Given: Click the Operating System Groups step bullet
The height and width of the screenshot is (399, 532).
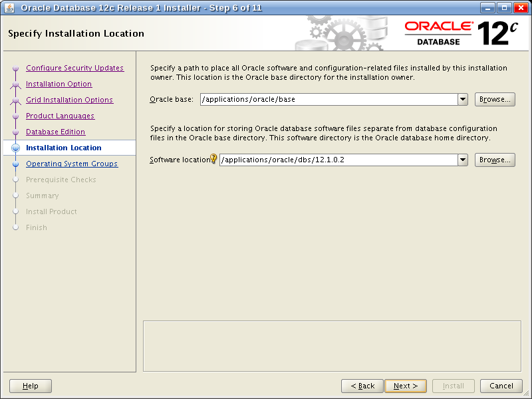Looking at the screenshot, I should [x=16, y=164].
